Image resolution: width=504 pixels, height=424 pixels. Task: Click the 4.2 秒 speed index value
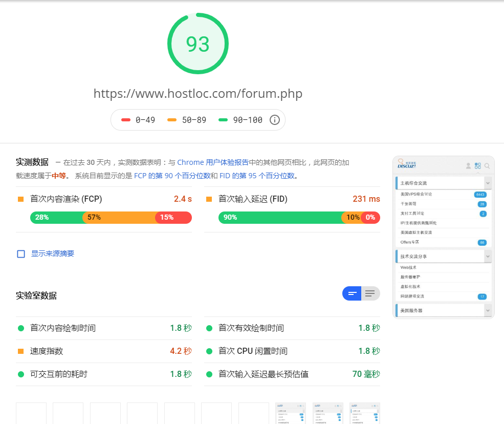[x=181, y=351]
